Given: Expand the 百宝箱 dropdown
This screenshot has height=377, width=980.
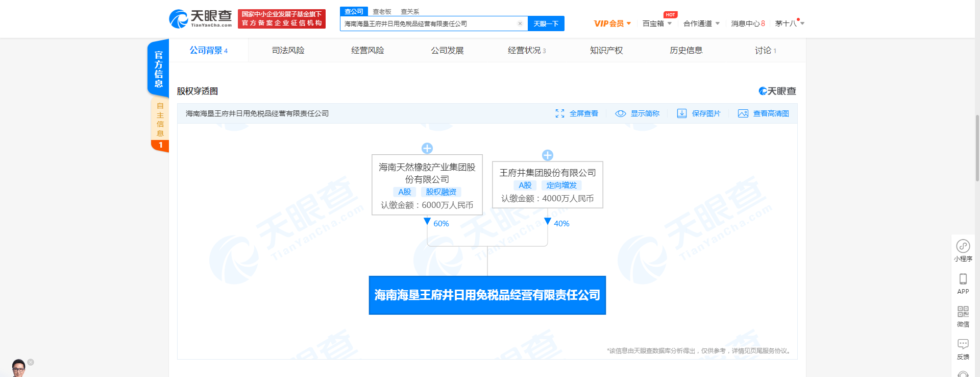Looking at the screenshot, I should point(656,23).
